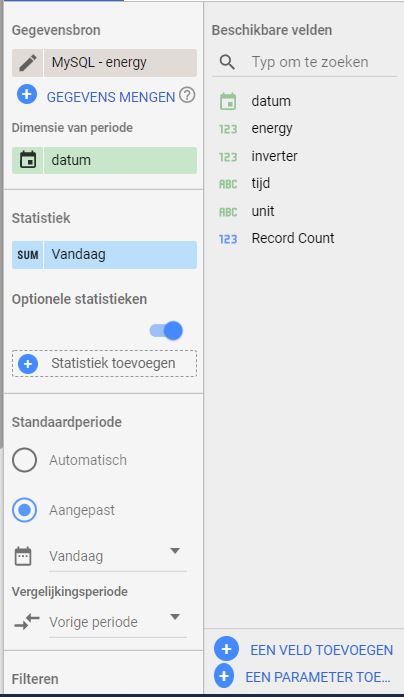This screenshot has width=404, height=697.
Task: Click Statistiek toevoegen button
Action: click(x=104, y=364)
